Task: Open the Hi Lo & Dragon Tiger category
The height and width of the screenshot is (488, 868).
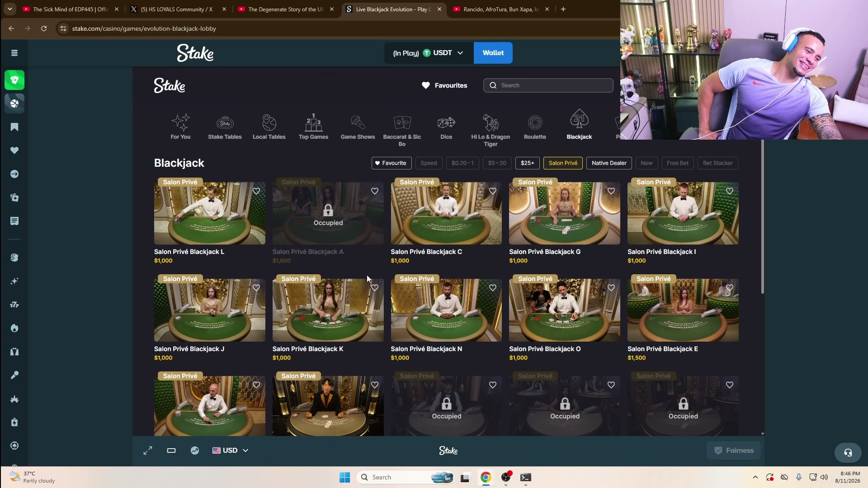Action: pos(491,130)
